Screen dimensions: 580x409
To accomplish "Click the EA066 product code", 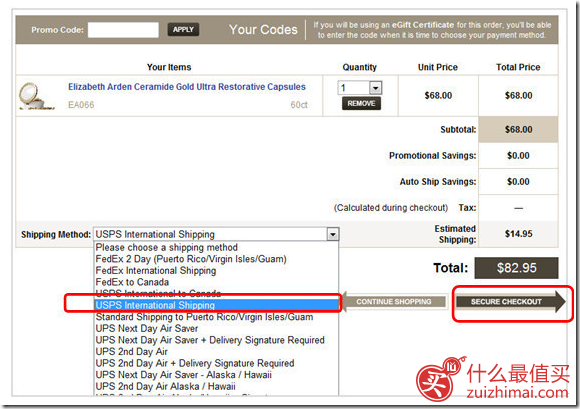I will pos(81,105).
